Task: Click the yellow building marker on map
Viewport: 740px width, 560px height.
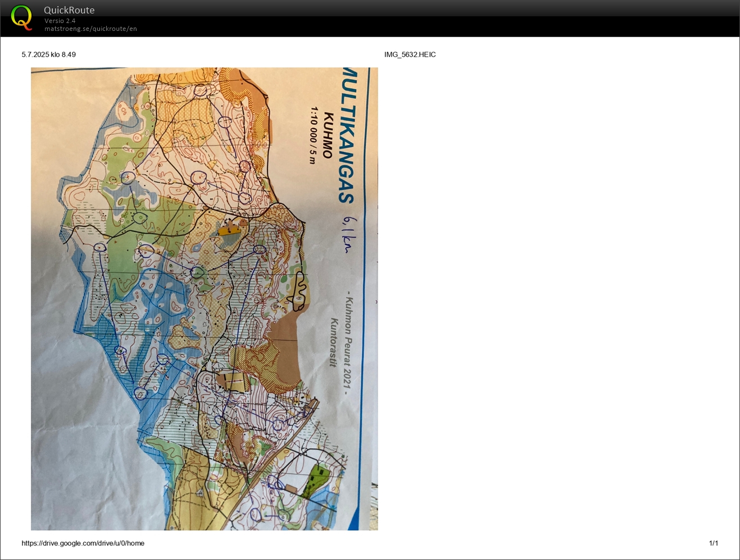Action: [x=229, y=229]
